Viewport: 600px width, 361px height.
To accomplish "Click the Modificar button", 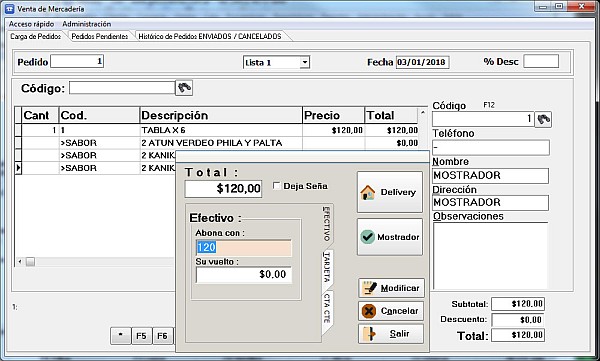I will click(x=391, y=288).
